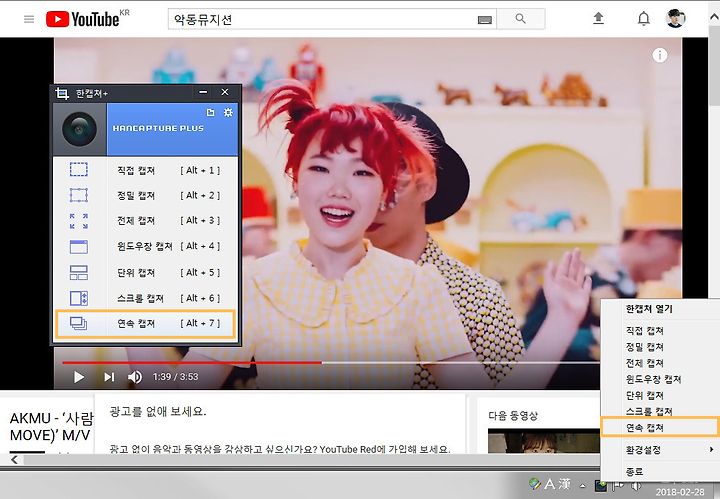Click the 漢 Hanja conversion indicator in taskbar
Screen dimensions: 720x499
[565, 484]
